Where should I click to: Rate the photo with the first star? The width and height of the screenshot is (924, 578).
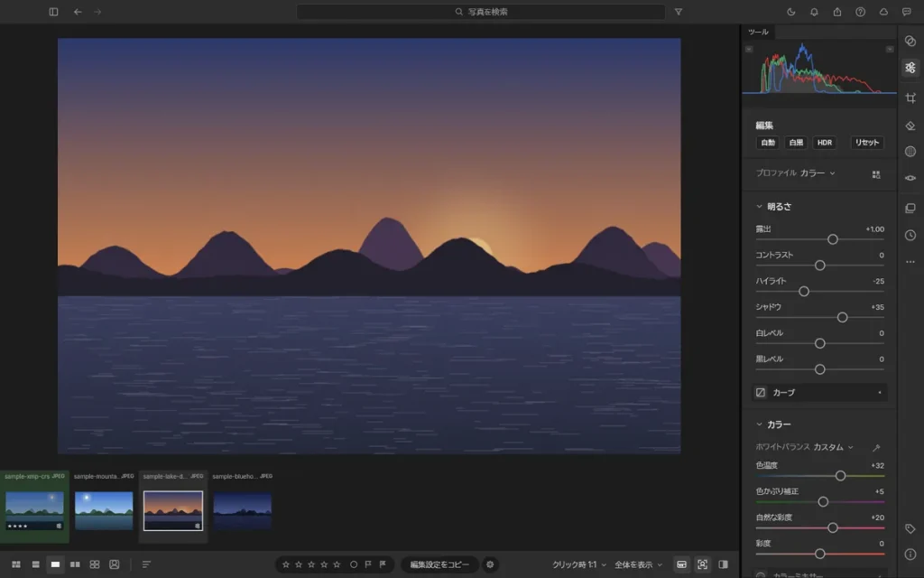click(x=286, y=564)
